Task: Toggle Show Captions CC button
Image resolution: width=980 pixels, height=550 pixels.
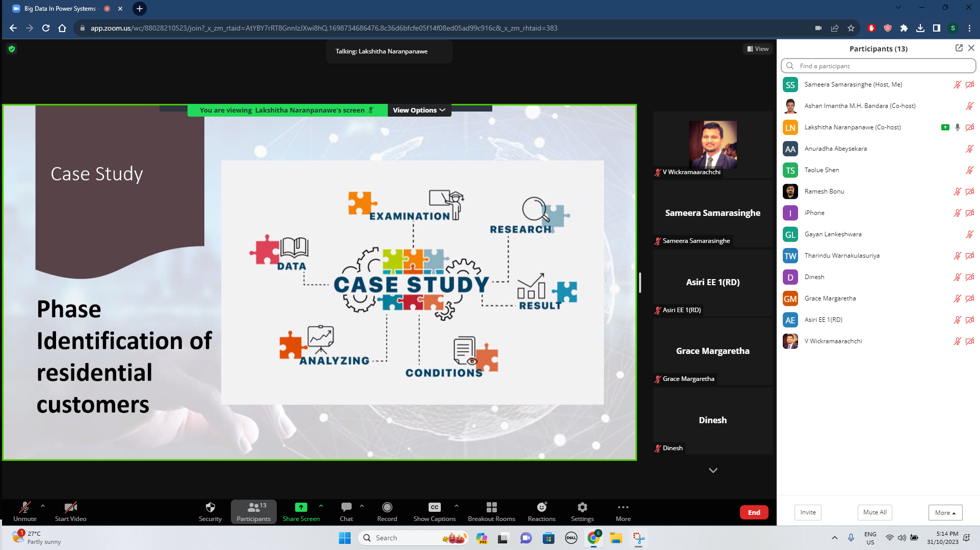Action: click(x=434, y=507)
